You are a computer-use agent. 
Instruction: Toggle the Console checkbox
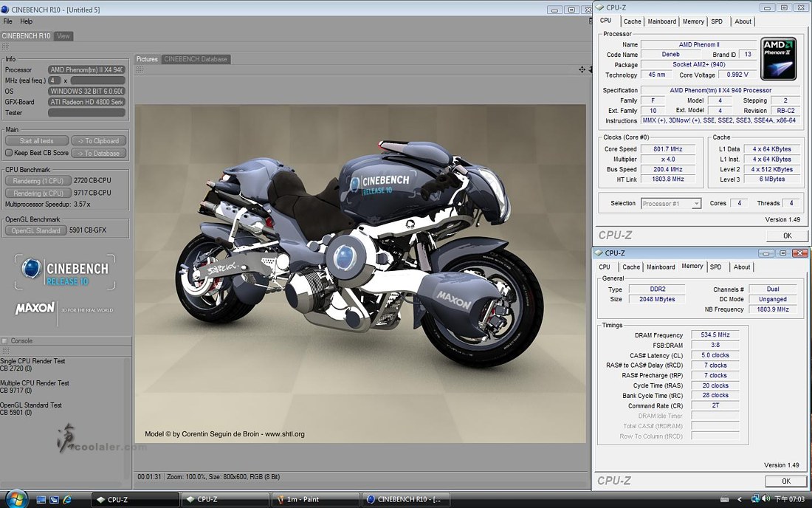[x=4, y=340]
